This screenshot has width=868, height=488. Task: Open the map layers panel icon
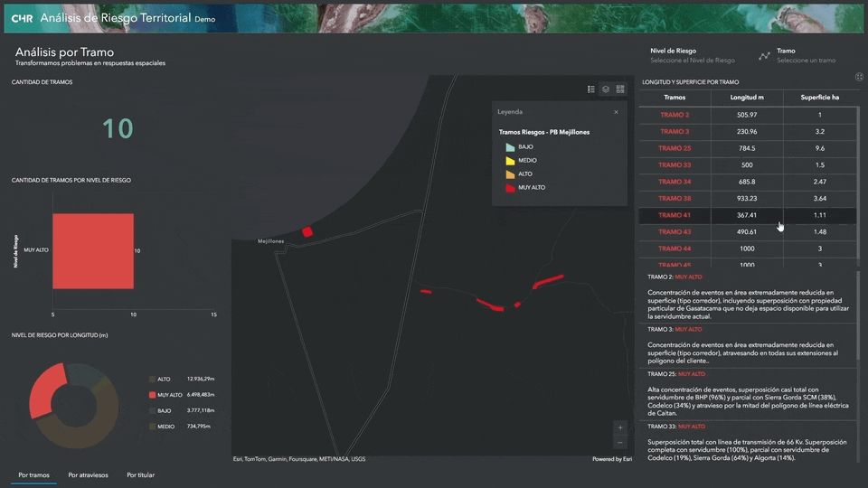point(606,89)
